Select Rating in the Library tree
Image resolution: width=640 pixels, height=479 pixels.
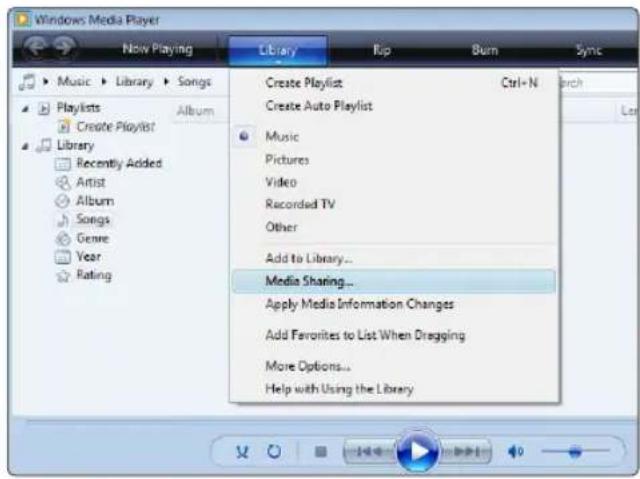tap(94, 276)
